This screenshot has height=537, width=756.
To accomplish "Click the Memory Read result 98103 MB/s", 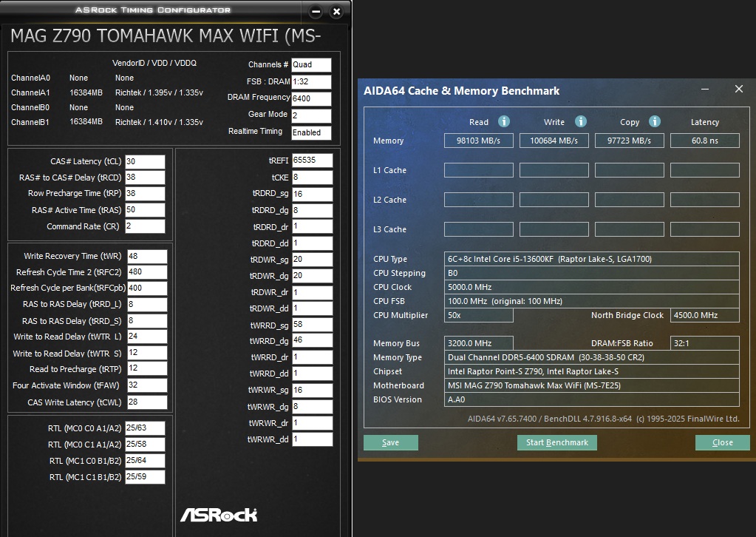I will 478,141.
